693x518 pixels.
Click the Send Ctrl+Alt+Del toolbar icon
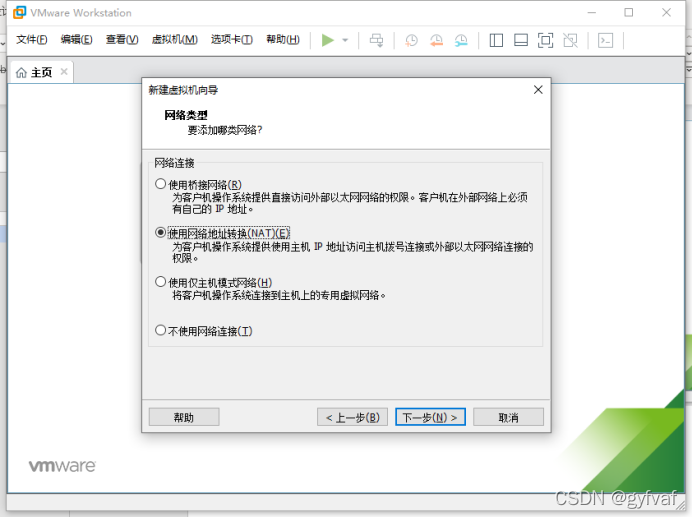point(377,40)
